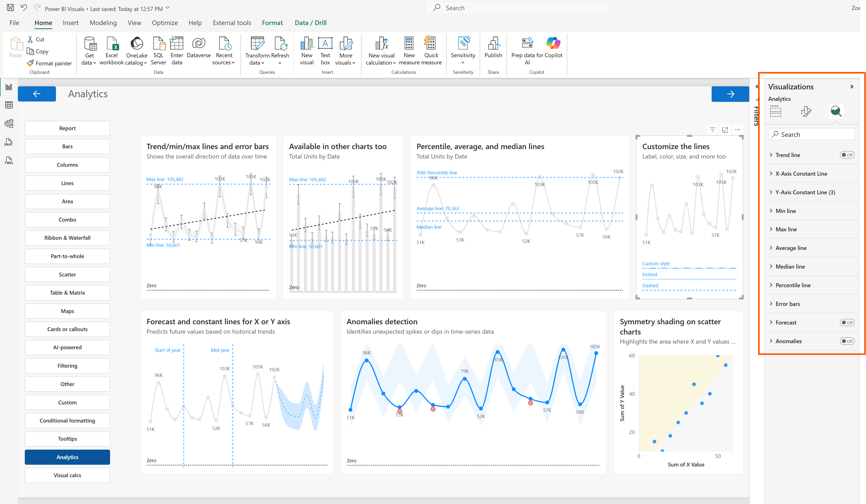The width and height of the screenshot is (866, 504).
Task: Open the Get data dropdown
Action: coord(89,52)
